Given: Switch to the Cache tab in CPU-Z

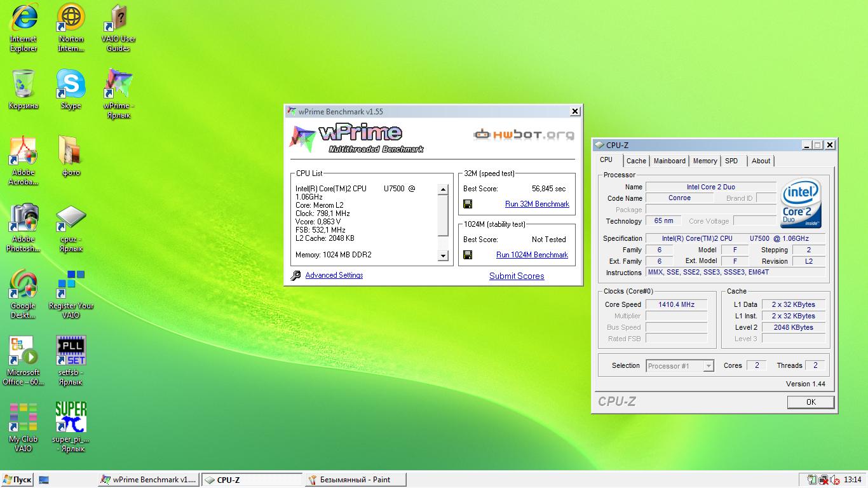Looking at the screenshot, I should pyautogui.click(x=636, y=161).
